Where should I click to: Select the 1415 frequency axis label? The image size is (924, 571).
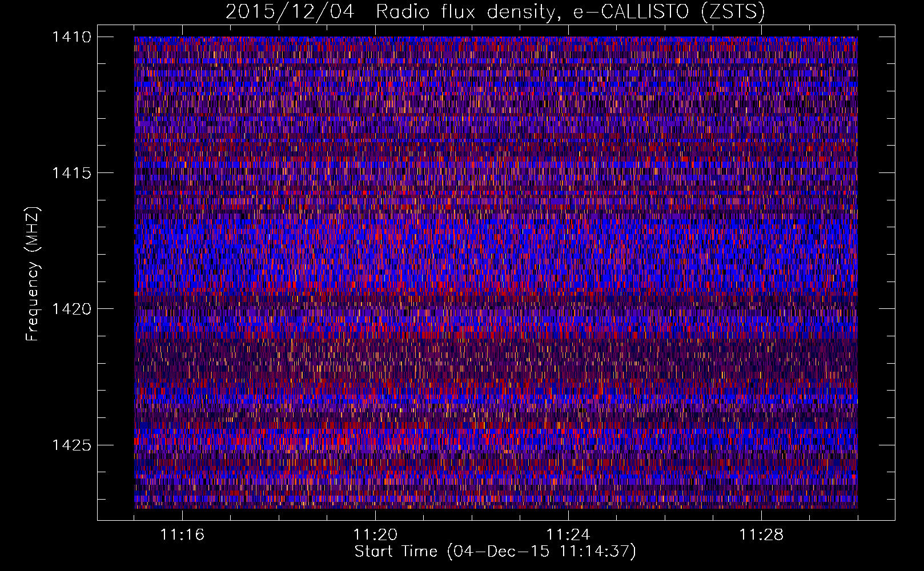coord(71,173)
